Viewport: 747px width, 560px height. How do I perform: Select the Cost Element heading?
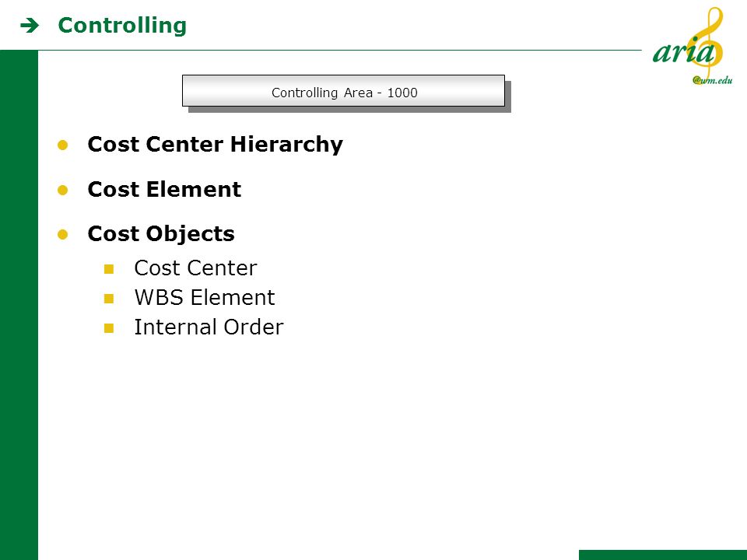164,189
